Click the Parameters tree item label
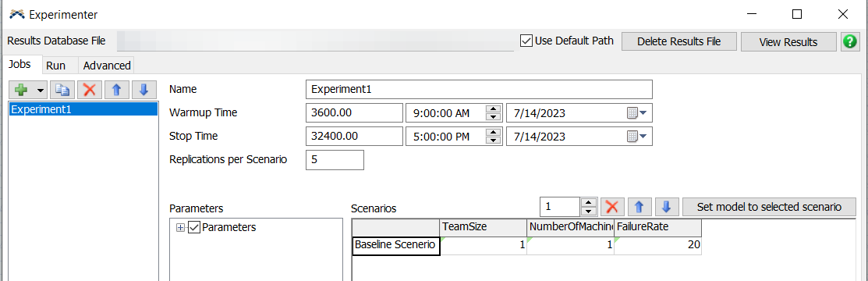This screenshot has width=868, height=281. coord(229,227)
